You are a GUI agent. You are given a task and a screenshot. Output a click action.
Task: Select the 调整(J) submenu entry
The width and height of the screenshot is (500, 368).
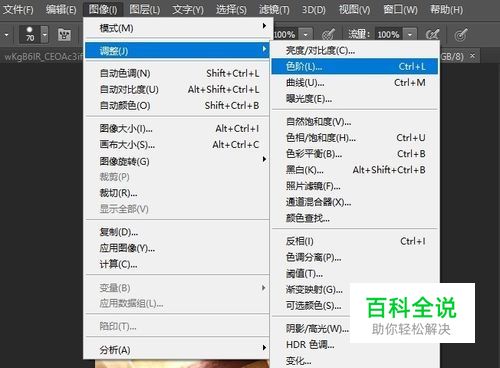click(x=177, y=51)
